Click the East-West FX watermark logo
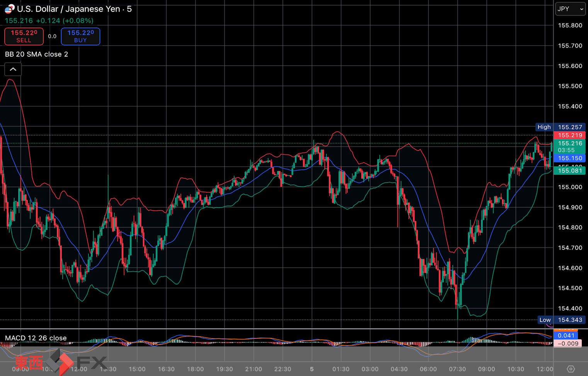This screenshot has height=376, width=588. (x=60, y=362)
